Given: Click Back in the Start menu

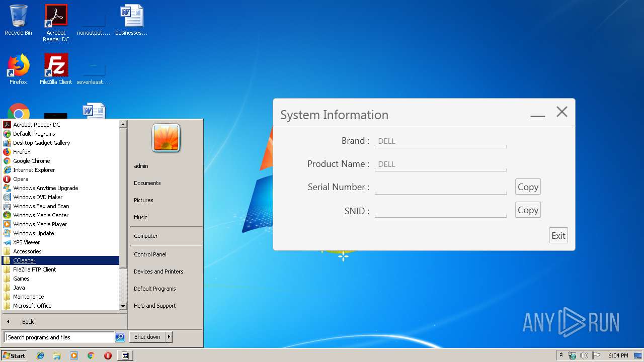Looking at the screenshot, I should tap(64, 322).
